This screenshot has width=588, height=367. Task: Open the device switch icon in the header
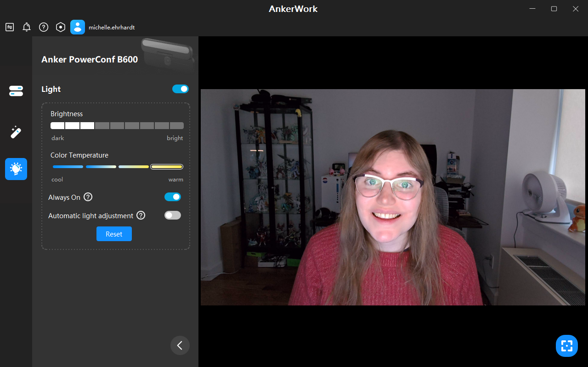pyautogui.click(x=10, y=27)
